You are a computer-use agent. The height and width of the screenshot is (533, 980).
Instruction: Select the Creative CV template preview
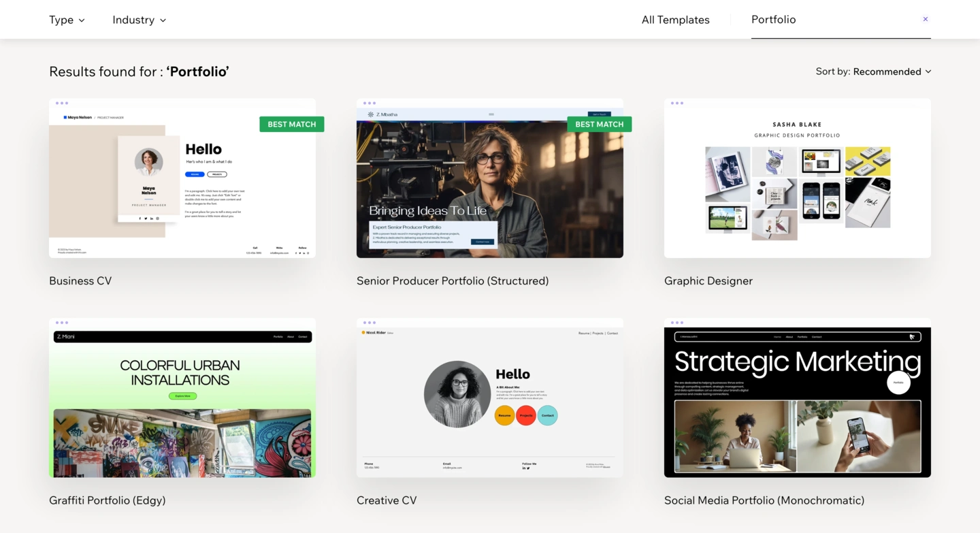pos(489,398)
